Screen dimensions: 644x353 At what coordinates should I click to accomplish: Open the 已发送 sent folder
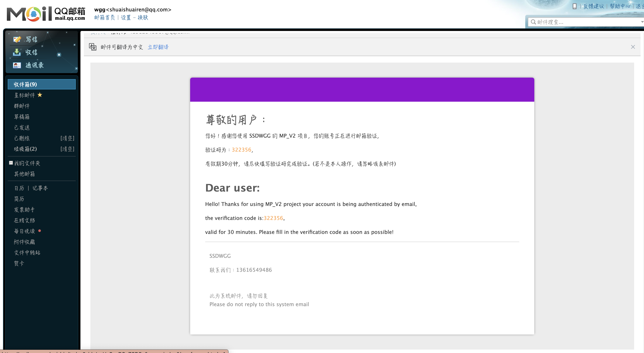pyautogui.click(x=22, y=127)
